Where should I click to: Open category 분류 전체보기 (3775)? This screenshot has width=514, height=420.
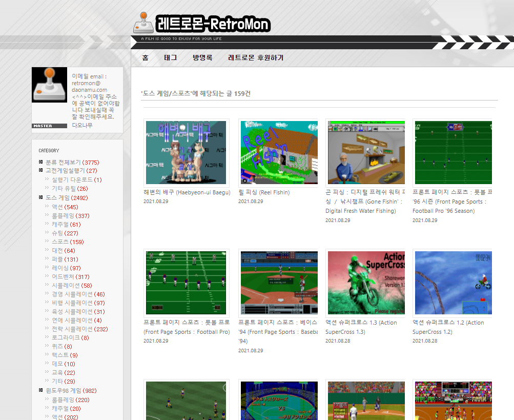click(72, 163)
